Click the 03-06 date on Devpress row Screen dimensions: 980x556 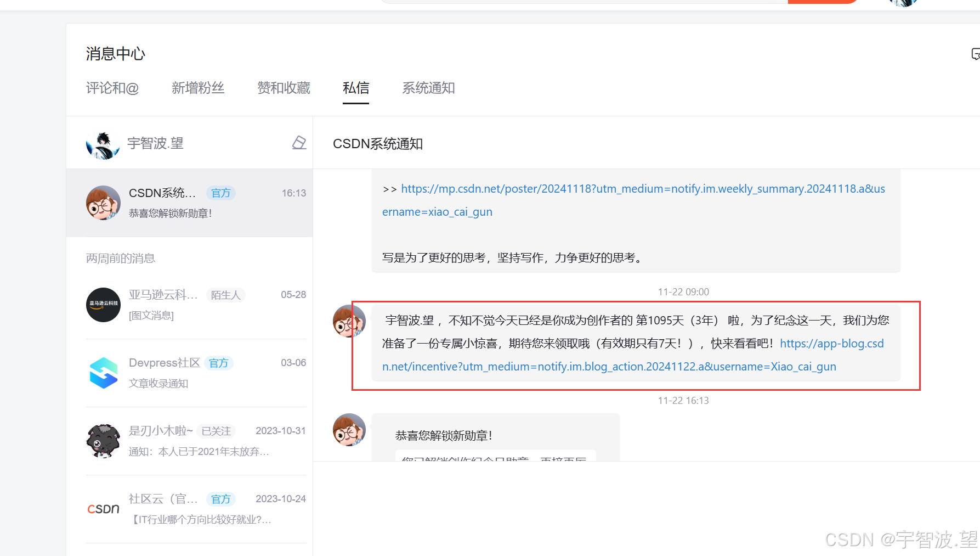pyautogui.click(x=293, y=363)
